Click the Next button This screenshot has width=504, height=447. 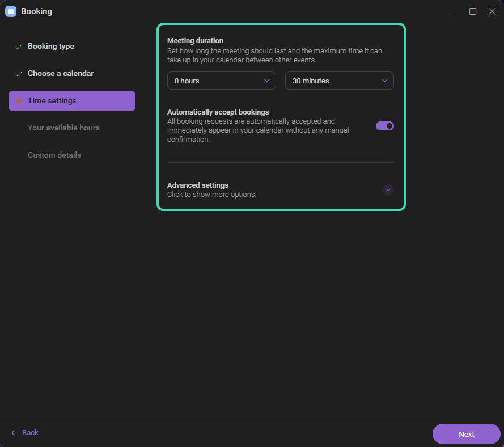pos(467,434)
